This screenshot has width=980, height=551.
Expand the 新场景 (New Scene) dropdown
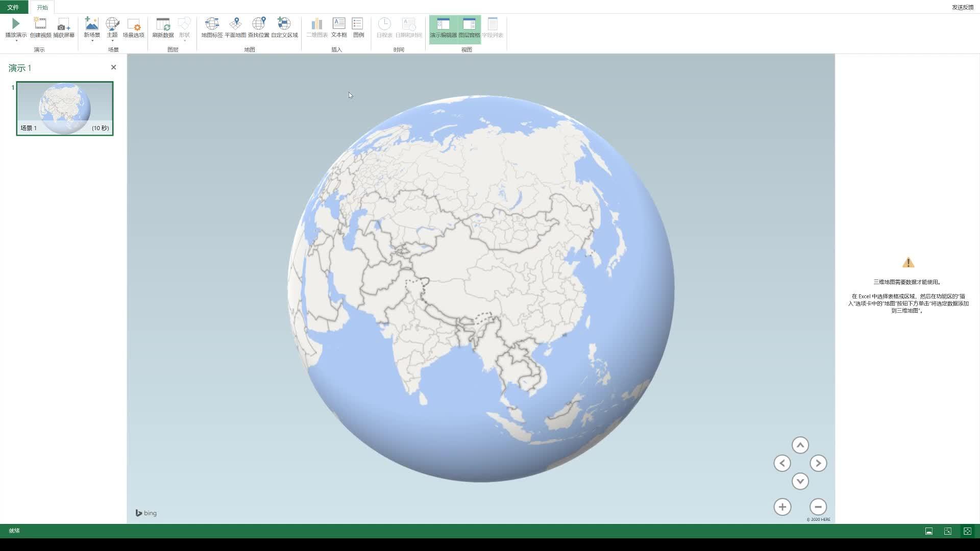pos(92,40)
